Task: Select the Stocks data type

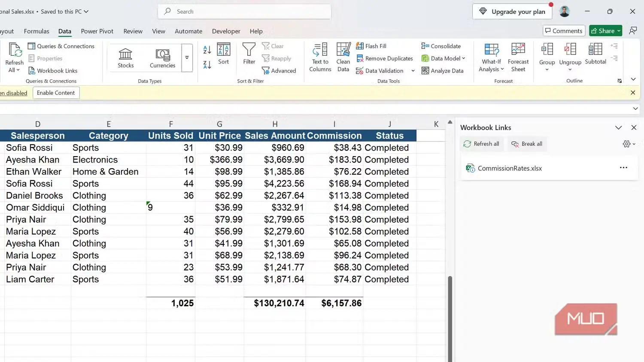Action: tap(126, 58)
